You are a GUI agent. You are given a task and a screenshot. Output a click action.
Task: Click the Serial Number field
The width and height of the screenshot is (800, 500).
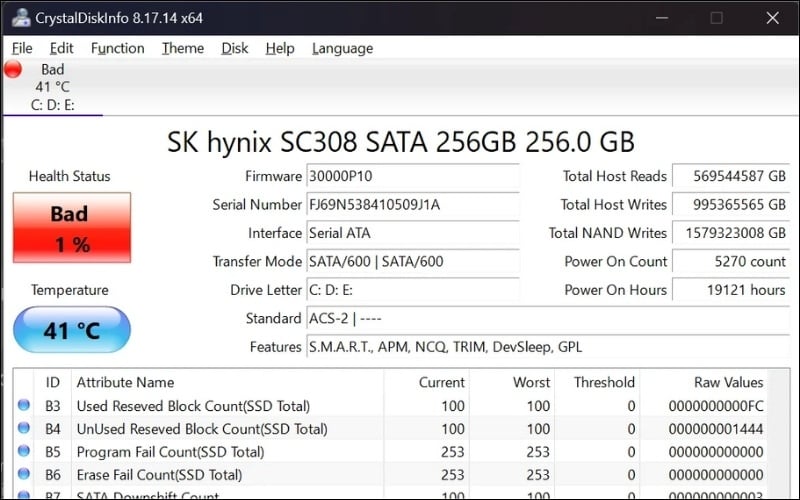412,205
